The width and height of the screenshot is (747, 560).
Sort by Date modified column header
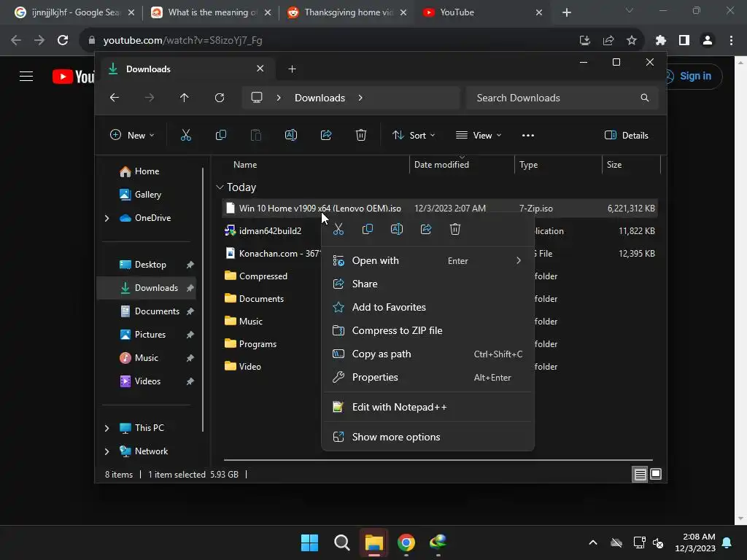click(x=461, y=165)
